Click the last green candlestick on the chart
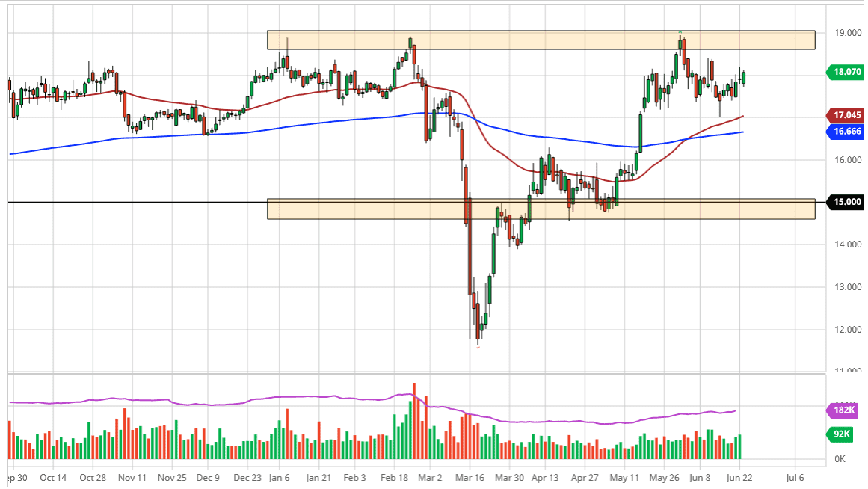 [x=743, y=77]
